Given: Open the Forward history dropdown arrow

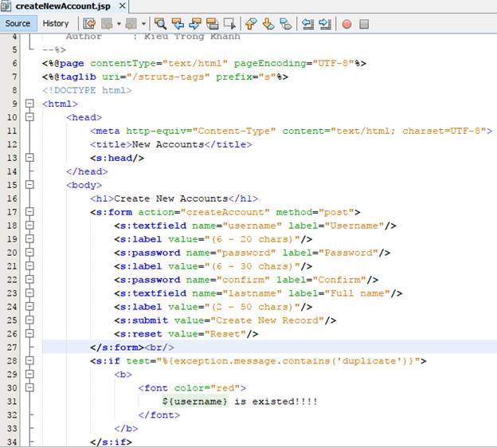Looking at the screenshot, I should [x=143, y=24].
